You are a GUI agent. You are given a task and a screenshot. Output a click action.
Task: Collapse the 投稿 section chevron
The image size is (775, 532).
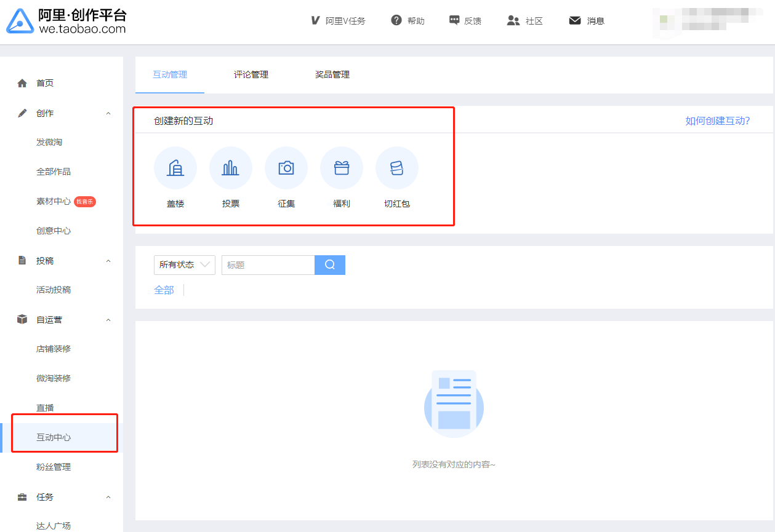108,261
